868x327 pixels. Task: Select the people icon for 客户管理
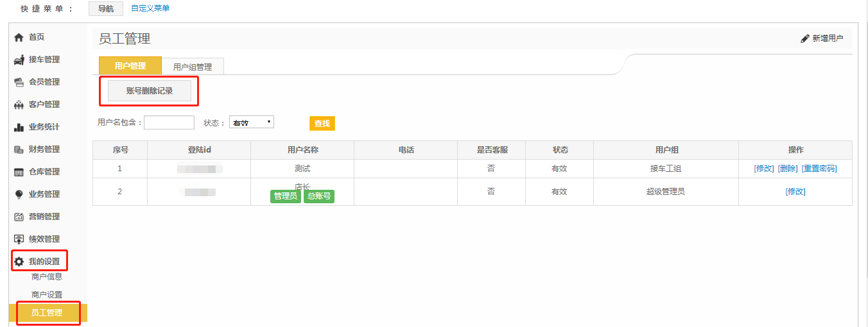coord(19,105)
